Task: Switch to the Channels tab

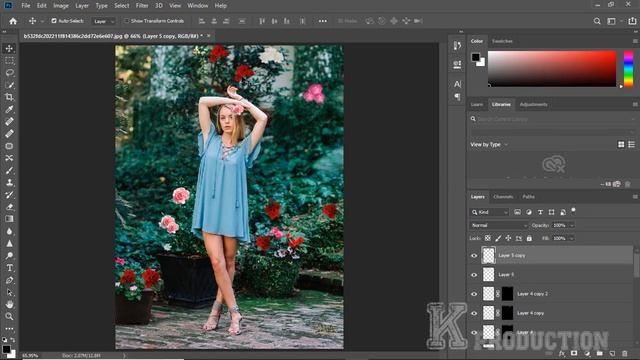Action: [x=503, y=197]
